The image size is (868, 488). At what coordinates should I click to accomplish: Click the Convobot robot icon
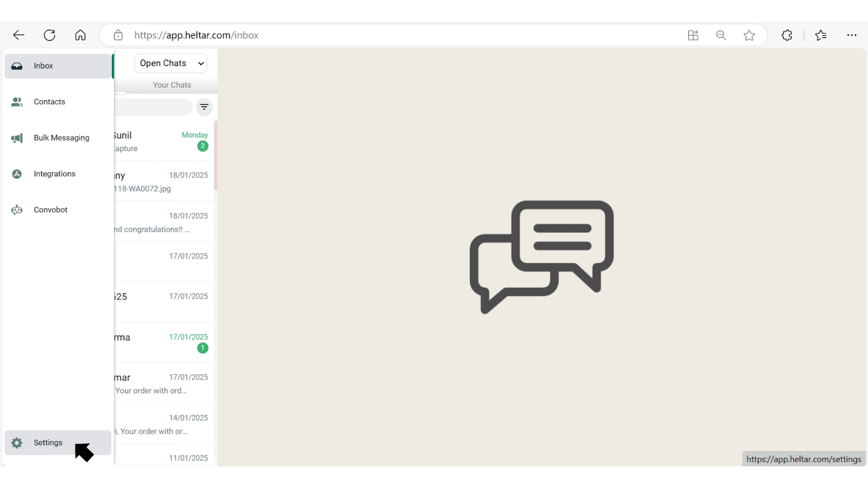pyautogui.click(x=17, y=210)
